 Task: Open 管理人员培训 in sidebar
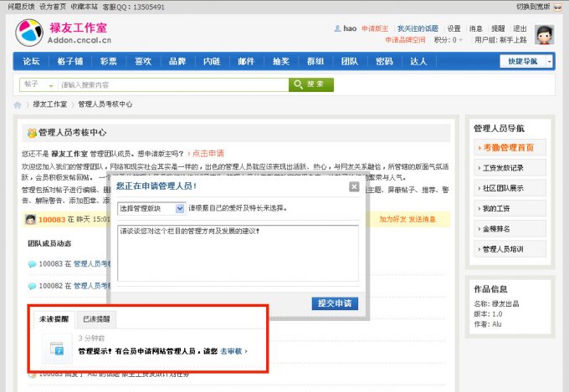[x=510, y=249]
